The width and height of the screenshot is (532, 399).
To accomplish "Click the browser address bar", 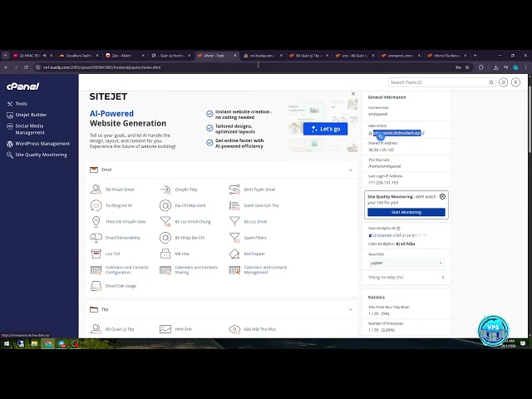I will click(x=244, y=67).
